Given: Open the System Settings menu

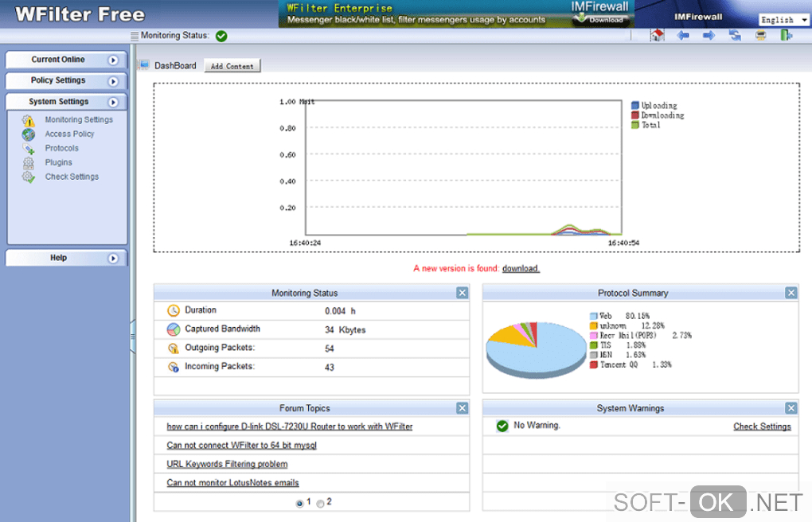Looking at the screenshot, I should [x=66, y=102].
